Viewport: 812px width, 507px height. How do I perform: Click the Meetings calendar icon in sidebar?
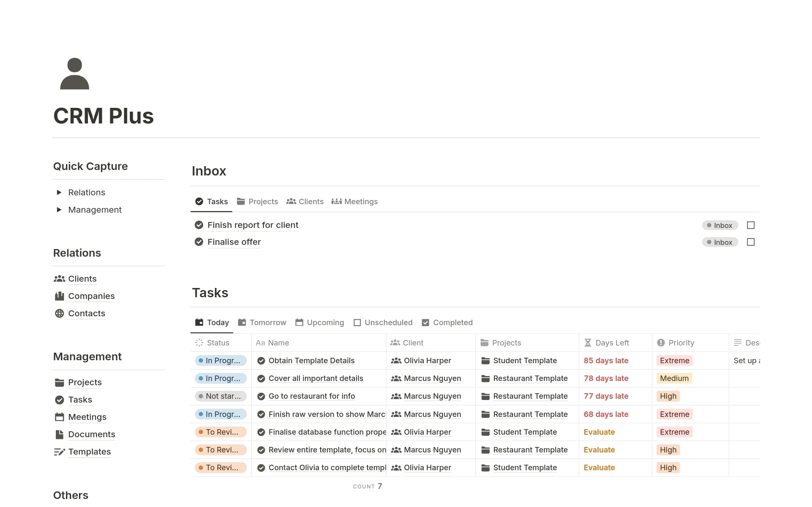click(60, 417)
